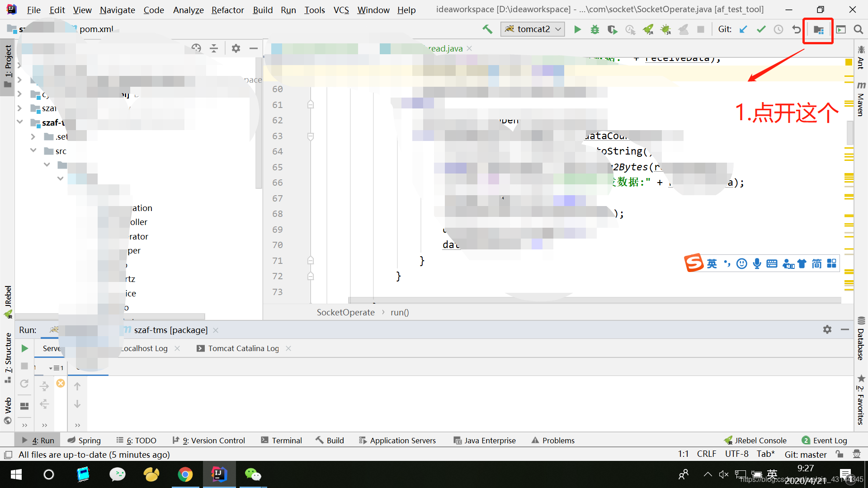Viewport: 868px width, 488px height.
Task: Open Project Structure toolbar icon
Action: point(818,30)
